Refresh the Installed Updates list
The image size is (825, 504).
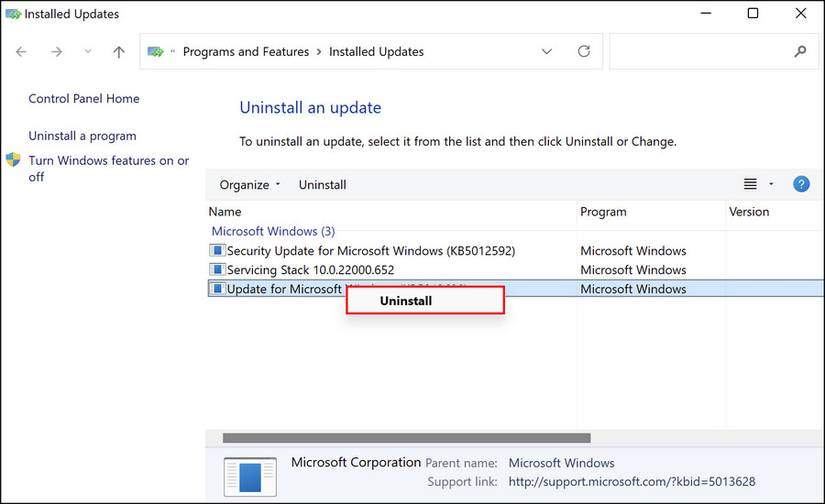click(583, 51)
